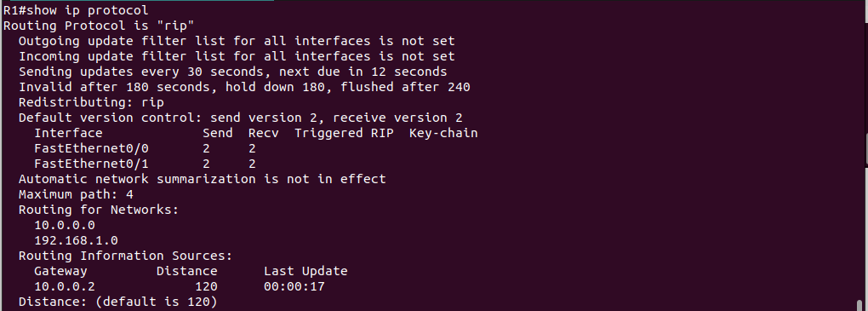
Task: Click the gateway address 10.0.0.2
Action: click(65, 287)
